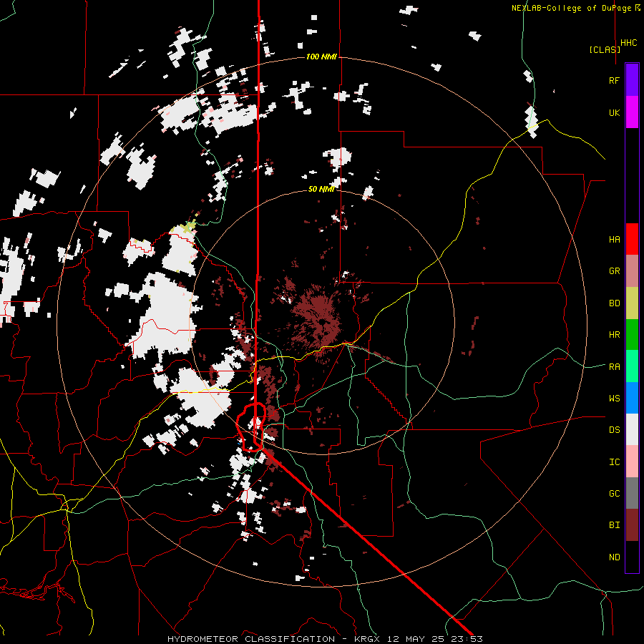
Task: Click the radar site center of biological echoes
Action: (x=324, y=323)
